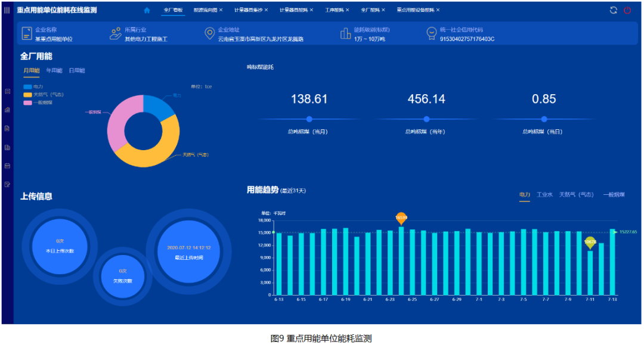
Task: Switch to the 全厂看板 tab
Action: point(173,10)
